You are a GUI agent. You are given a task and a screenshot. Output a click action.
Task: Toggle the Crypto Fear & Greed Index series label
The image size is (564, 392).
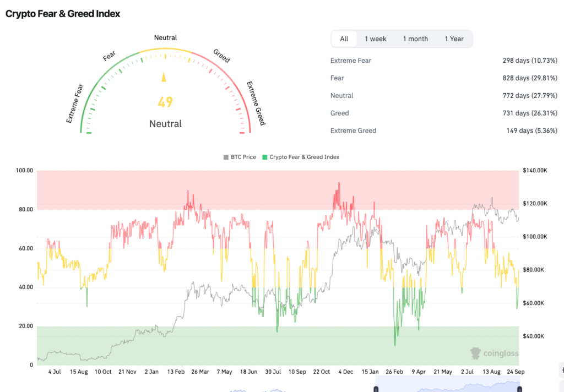click(x=304, y=157)
